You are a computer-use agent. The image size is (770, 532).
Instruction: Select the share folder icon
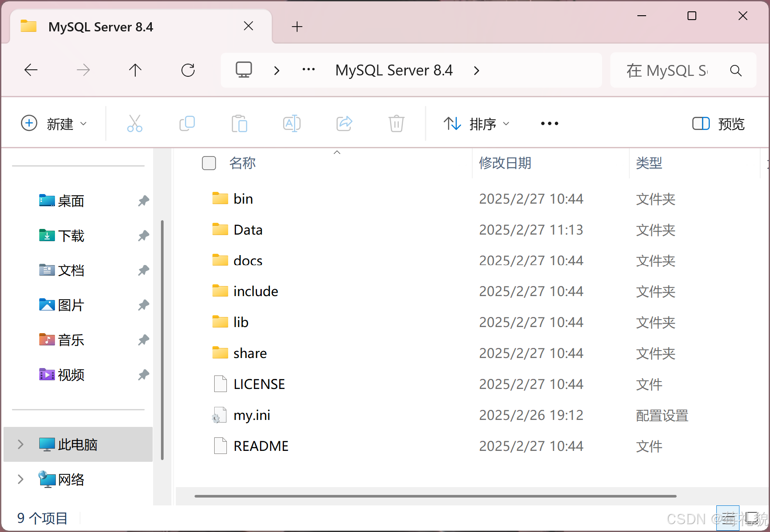pos(220,353)
